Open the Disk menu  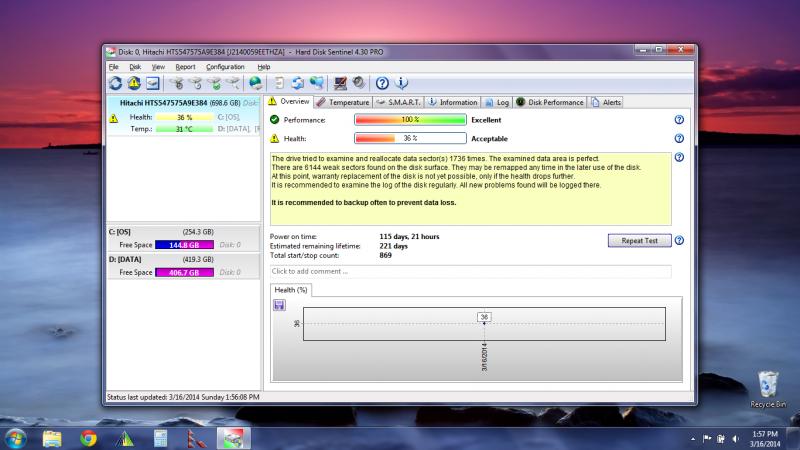coord(135,67)
